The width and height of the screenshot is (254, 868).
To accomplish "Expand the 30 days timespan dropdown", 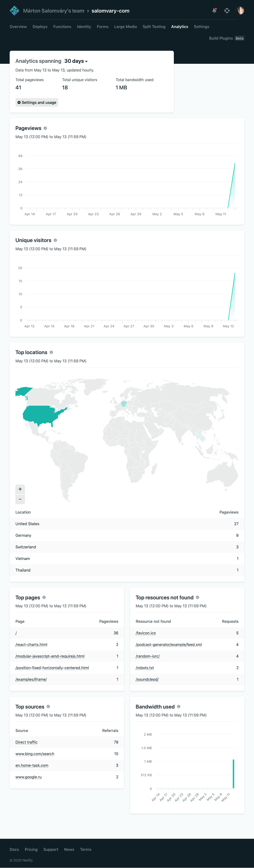I will click(x=76, y=61).
